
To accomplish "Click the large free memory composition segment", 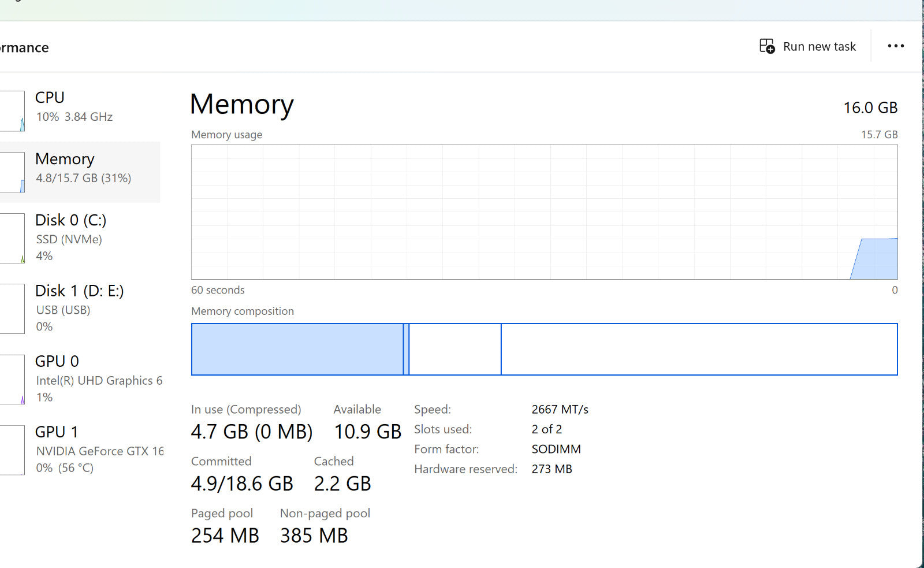I will click(x=699, y=350).
